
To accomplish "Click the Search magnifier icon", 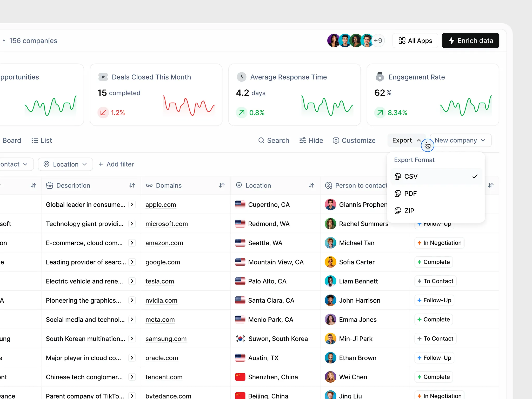I will click(x=261, y=141).
